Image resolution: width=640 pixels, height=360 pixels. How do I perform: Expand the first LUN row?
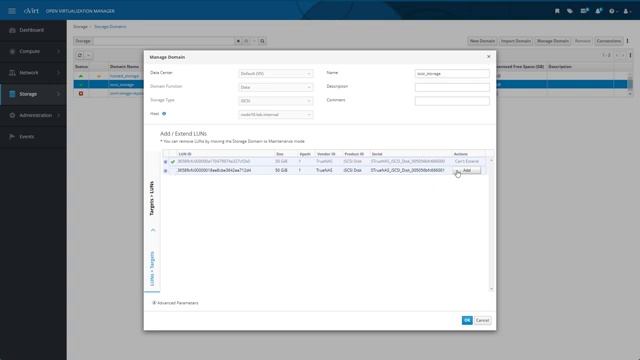tap(165, 162)
